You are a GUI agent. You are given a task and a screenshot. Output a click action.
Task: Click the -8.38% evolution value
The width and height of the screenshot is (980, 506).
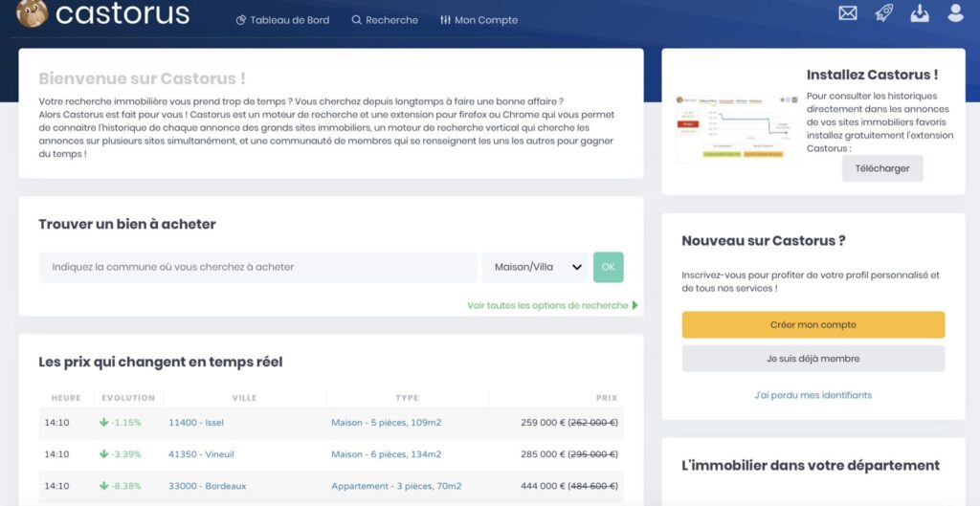[125, 486]
